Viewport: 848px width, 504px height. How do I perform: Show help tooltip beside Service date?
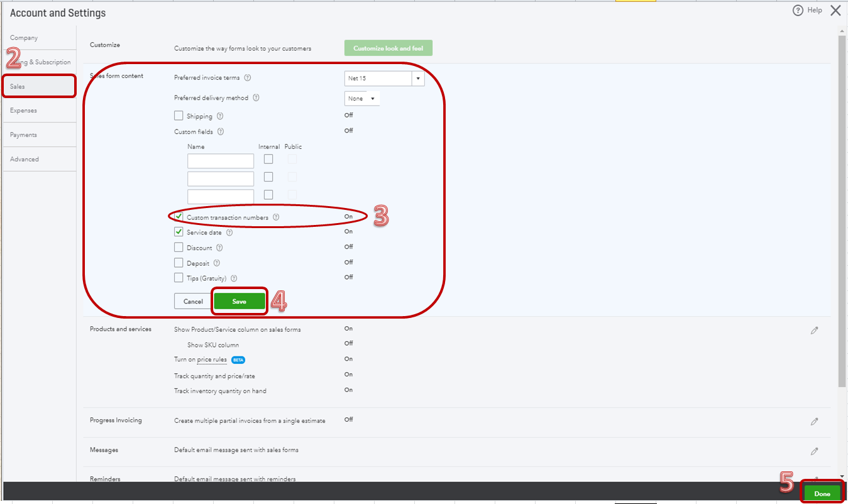coord(229,233)
